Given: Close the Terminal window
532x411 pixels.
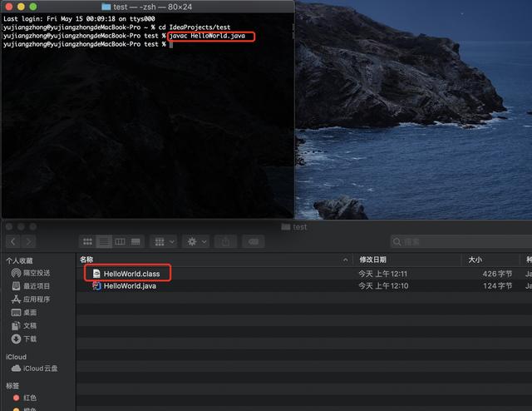Looking at the screenshot, I should click(9, 7).
